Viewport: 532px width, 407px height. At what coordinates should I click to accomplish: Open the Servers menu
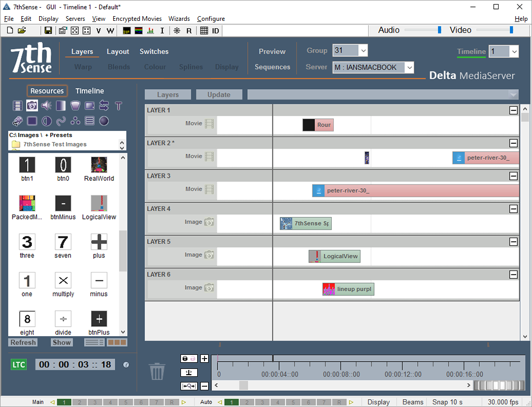click(75, 19)
